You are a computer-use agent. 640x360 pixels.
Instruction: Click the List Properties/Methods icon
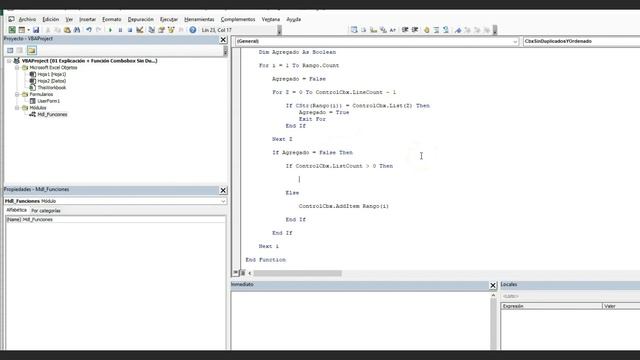(x=354, y=30)
